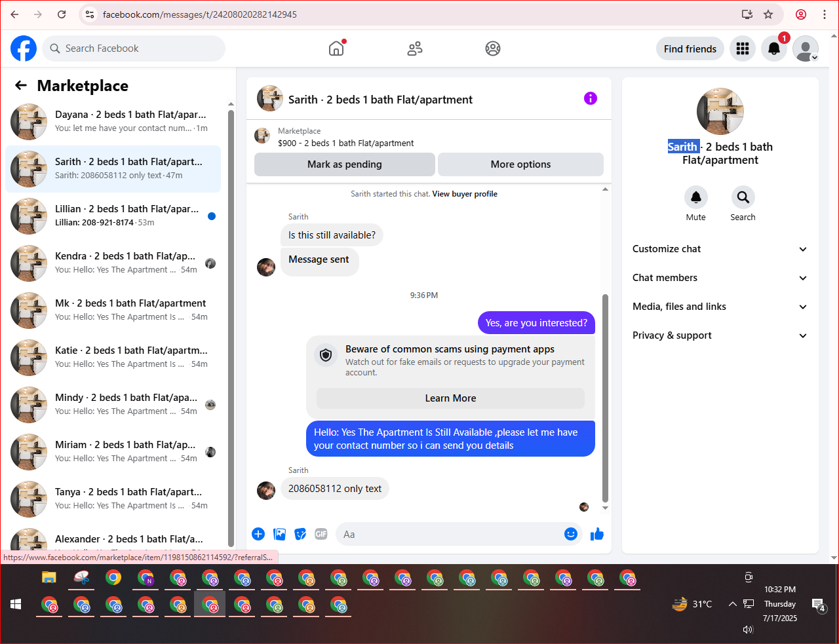Expand the Chat members section
839x644 pixels.
pos(720,278)
